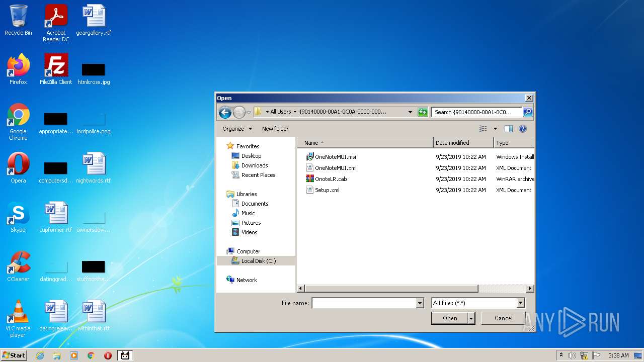The image size is (644, 362).
Task: Click the Open button
Action: (x=450, y=318)
